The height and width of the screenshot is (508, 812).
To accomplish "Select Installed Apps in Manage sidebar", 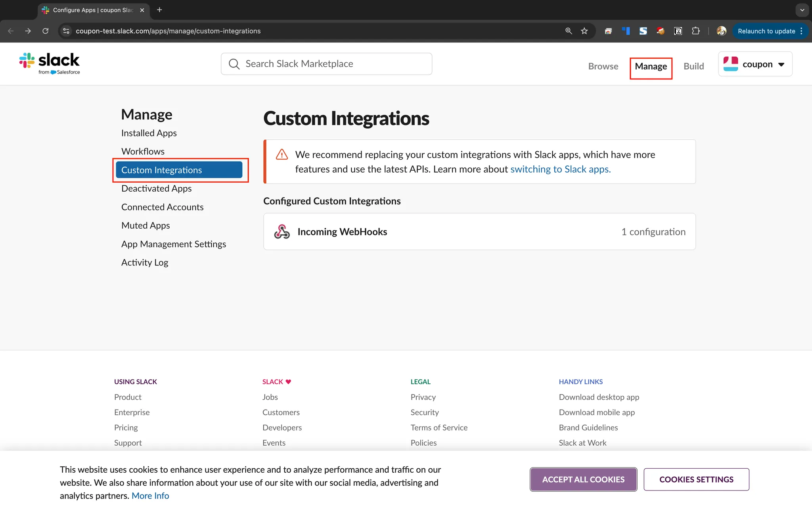I will [149, 133].
